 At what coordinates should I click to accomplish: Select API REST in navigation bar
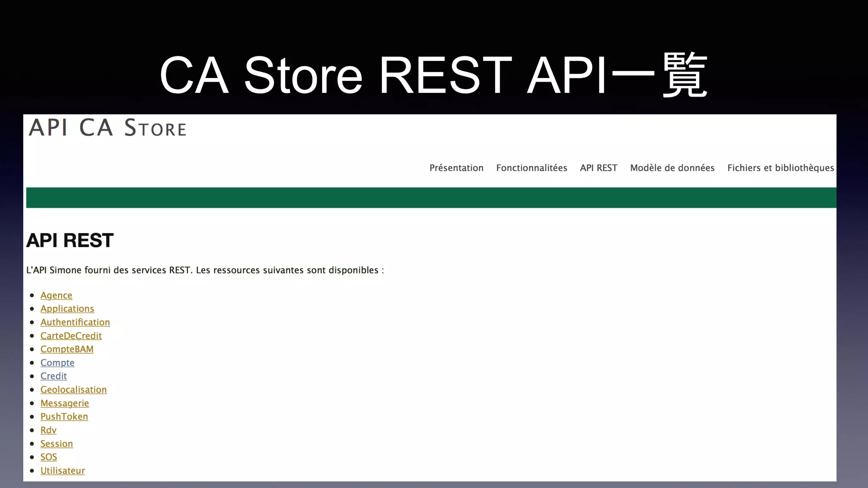[x=598, y=168]
